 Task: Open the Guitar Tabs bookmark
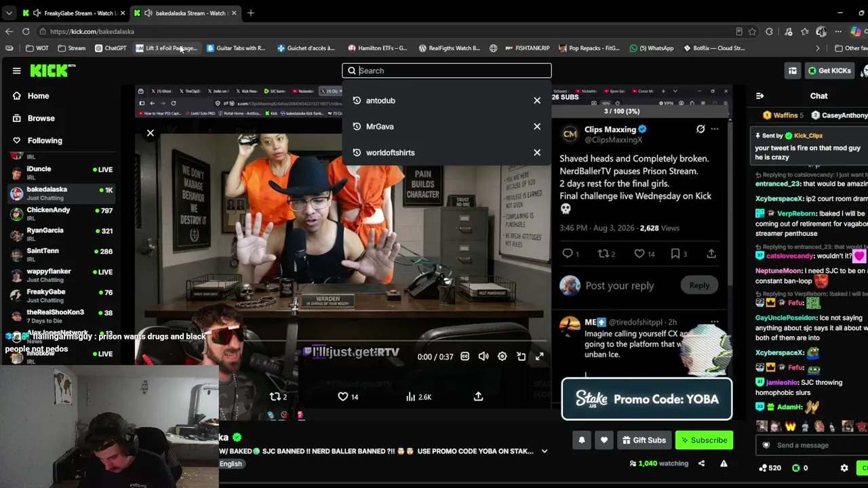pyautogui.click(x=235, y=48)
